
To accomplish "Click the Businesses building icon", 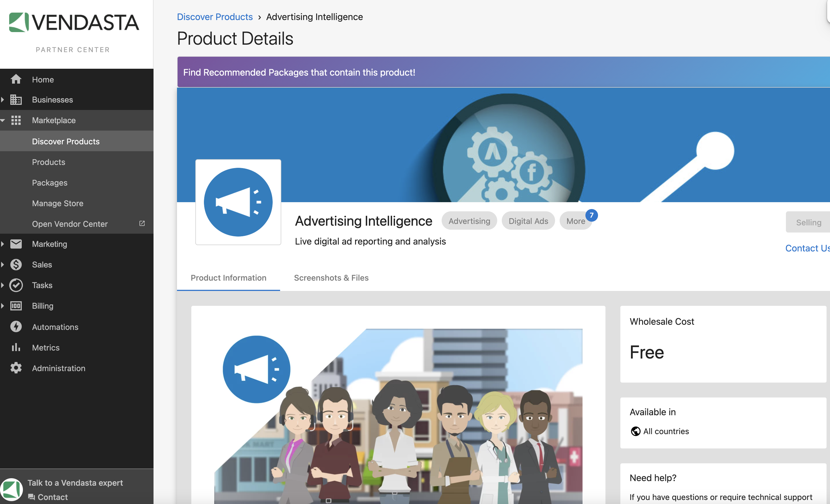I will (x=16, y=100).
